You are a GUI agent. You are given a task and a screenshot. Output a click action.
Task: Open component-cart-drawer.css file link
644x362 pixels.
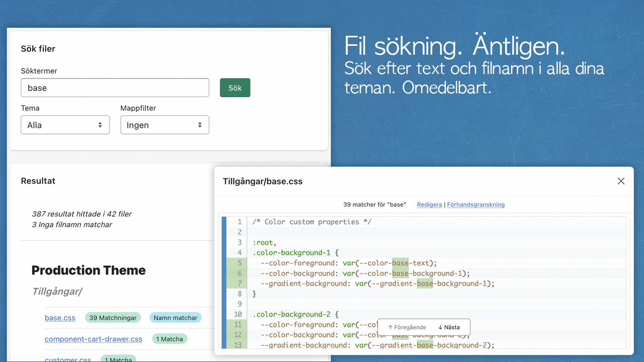pyautogui.click(x=94, y=339)
